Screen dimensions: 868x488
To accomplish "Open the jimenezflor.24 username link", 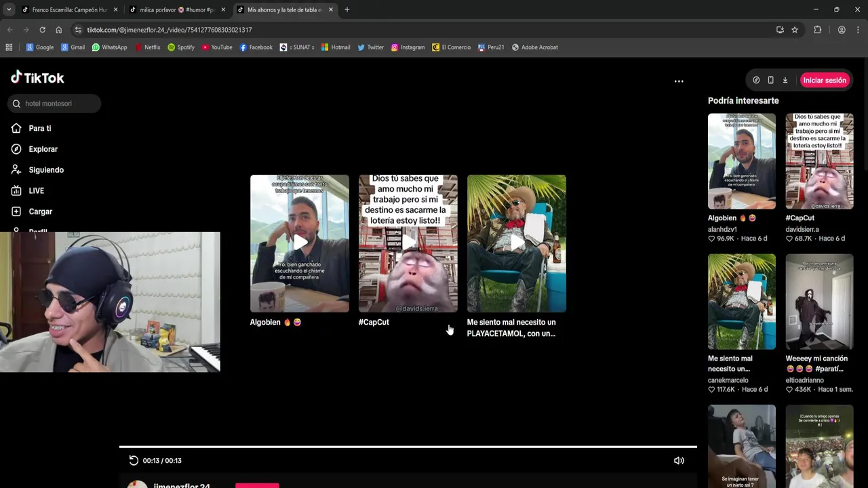I will 182,485.
